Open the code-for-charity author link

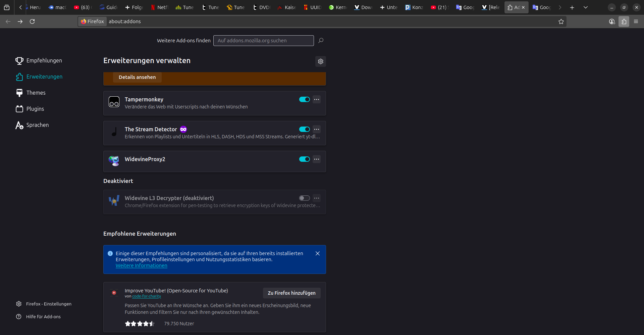147,296
